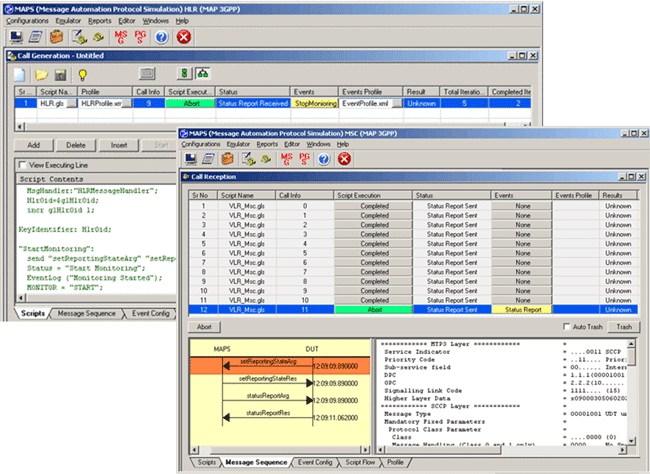Click testbed setup monitor icon in HLR toolbar
This screenshot has height=474, width=650.
[x=17, y=37]
